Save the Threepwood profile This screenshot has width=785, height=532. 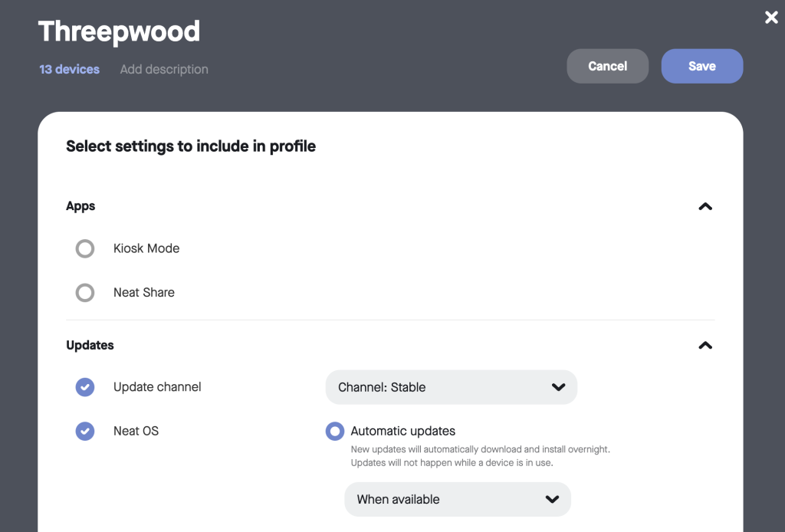coord(702,66)
